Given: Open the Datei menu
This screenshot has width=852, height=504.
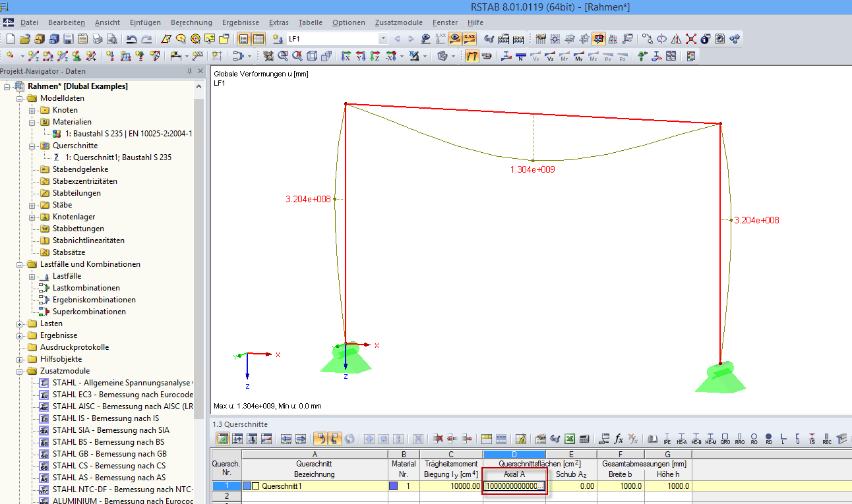Looking at the screenshot, I should 29,22.
